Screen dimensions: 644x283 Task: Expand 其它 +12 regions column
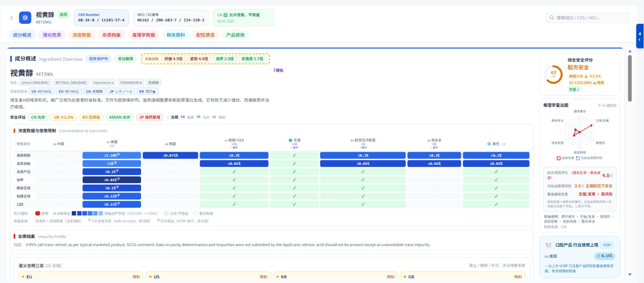tap(503, 144)
